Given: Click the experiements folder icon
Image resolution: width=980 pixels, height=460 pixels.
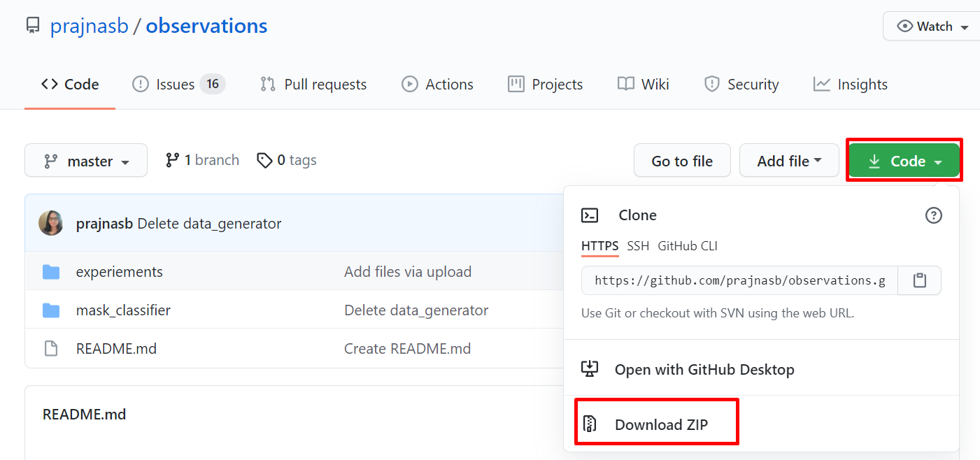Looking at the screenshot, I should [51, 272].
